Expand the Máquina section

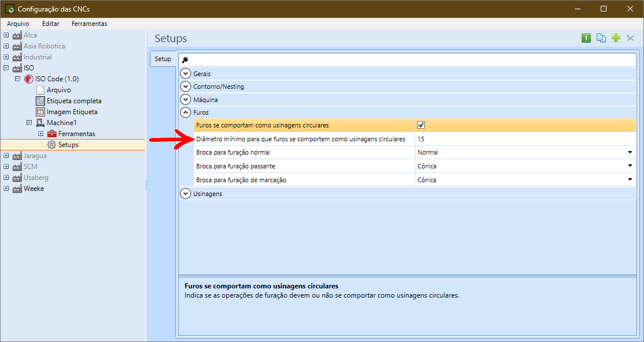coord(186,100)
